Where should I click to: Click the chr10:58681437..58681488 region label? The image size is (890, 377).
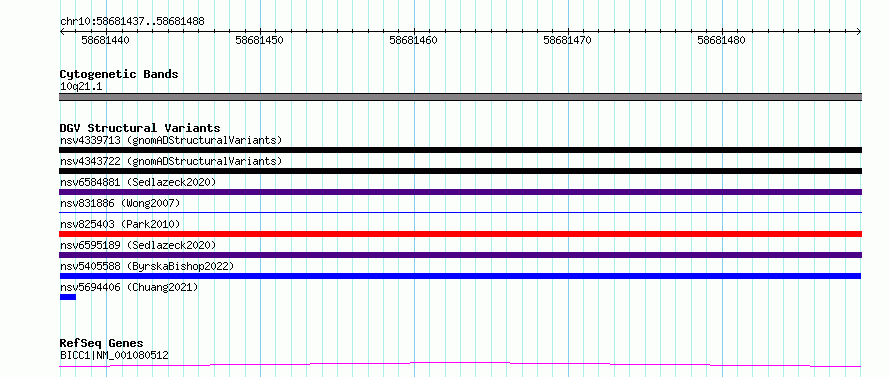pyautogui.click(x=132, y=22)
